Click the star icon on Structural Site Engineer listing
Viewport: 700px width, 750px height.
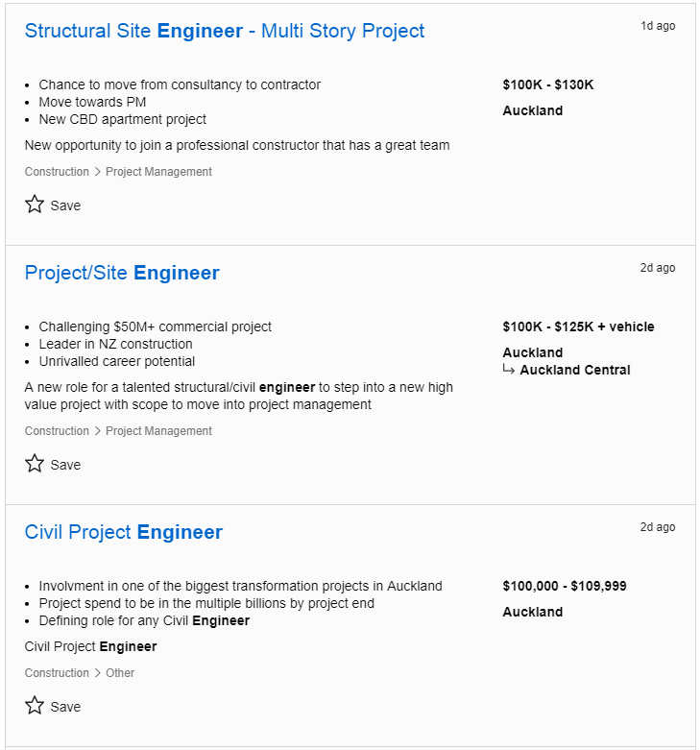[x=35, y=205]
